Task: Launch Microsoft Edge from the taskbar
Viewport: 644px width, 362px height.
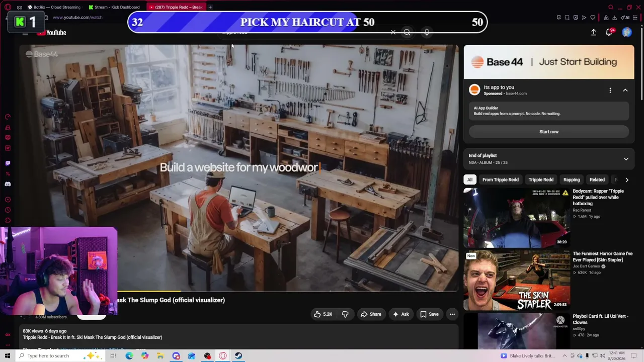Action: pos(129,356)
